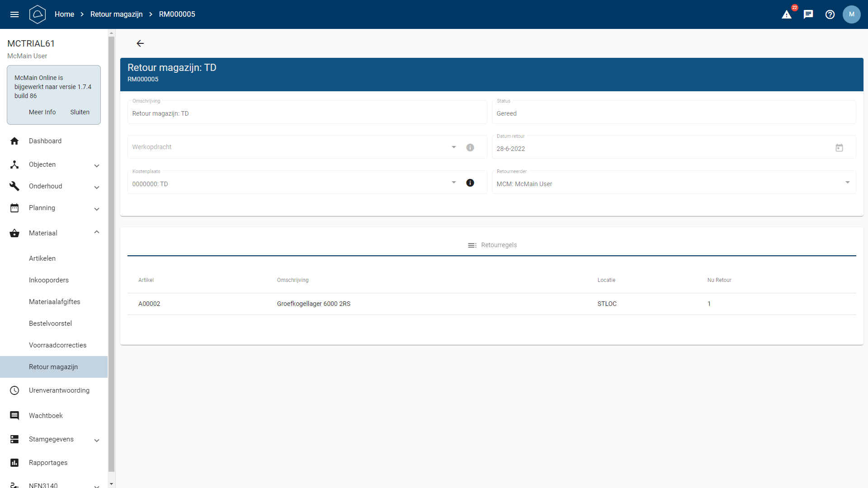Click the Meer Info button
This screenshot has height=488, width=868.
point(42,112)
